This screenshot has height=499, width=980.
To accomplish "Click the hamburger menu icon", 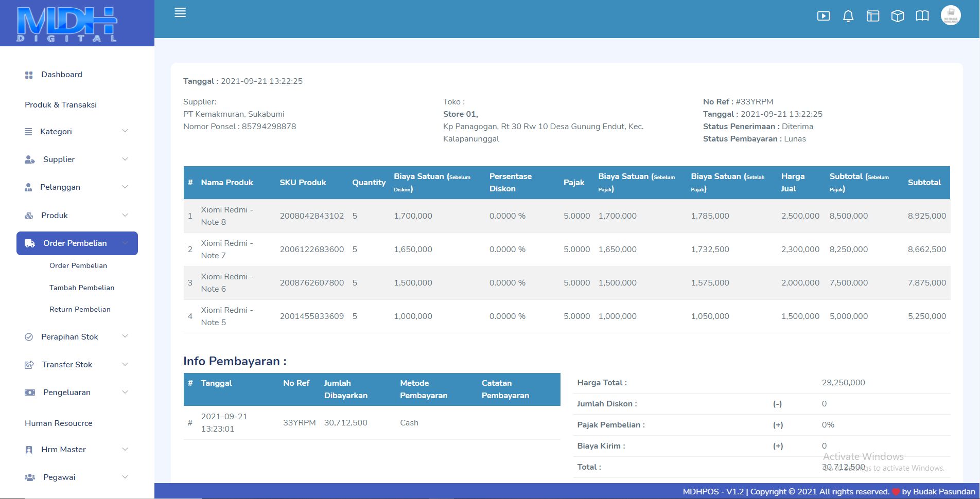I will pyautogui.click(x=180, y=13).
